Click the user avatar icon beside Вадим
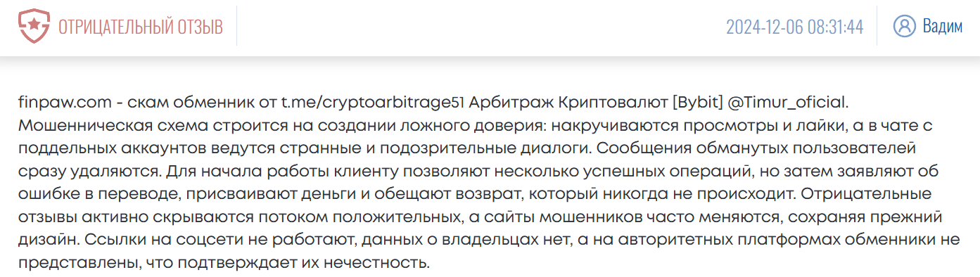This screenshot has width=980, height=277. 904,27
